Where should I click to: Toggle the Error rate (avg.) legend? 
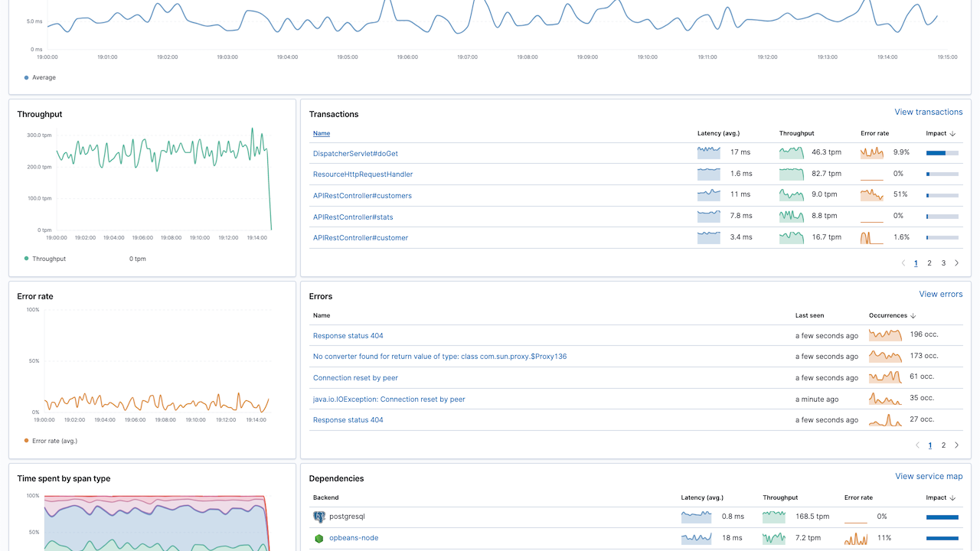[x=51, y=441]
